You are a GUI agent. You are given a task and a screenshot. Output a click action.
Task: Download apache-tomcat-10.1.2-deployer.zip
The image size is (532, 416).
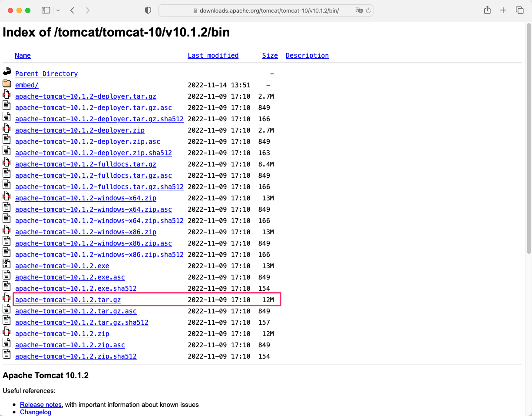80,130
